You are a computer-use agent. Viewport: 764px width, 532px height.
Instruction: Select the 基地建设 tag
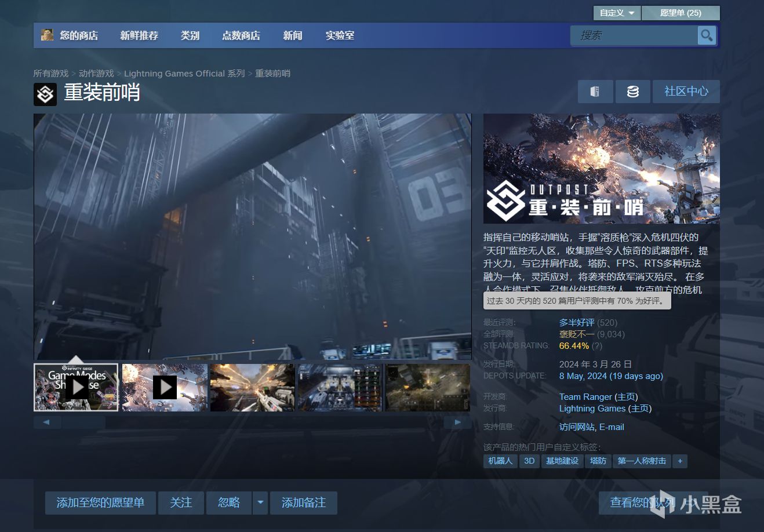[x=562, y=461]
